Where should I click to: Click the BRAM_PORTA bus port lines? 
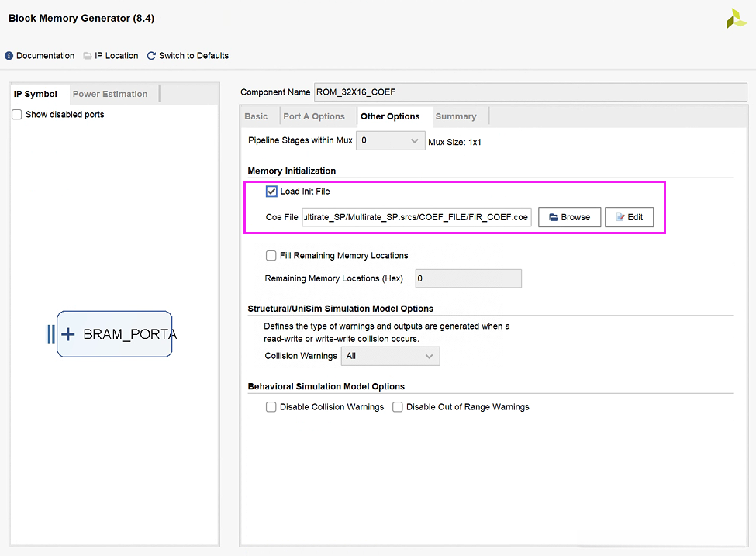pyautogui.click(x=51, y=334)
